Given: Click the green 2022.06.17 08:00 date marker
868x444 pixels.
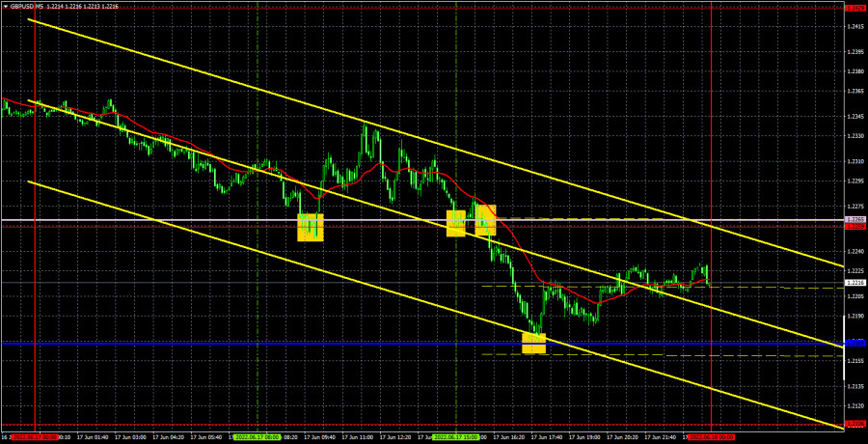Looking at the screenshot, I should [x=258, y=438].
